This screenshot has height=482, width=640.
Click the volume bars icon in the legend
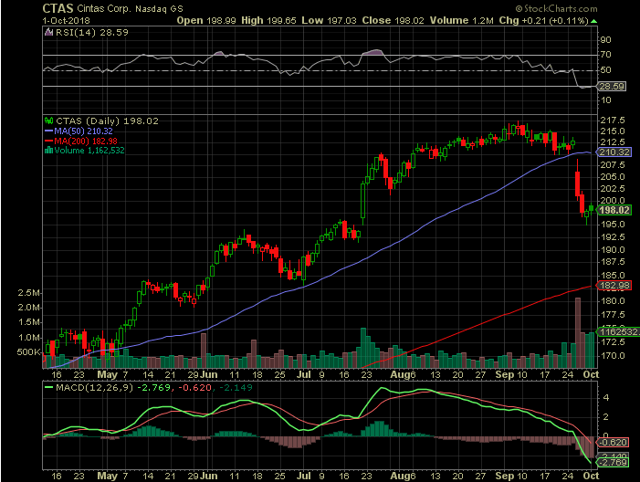pyautogui.click(x=49, y=150)
